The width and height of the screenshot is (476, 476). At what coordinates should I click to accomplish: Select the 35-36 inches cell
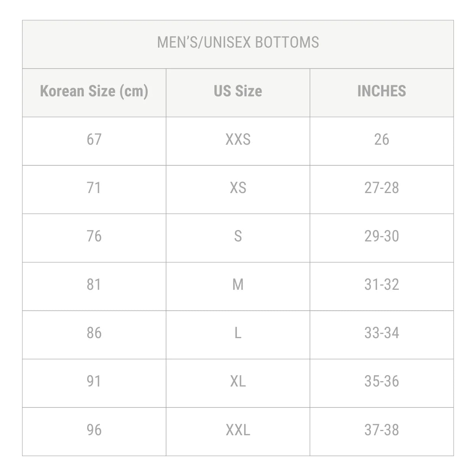(x=382, y=382)
